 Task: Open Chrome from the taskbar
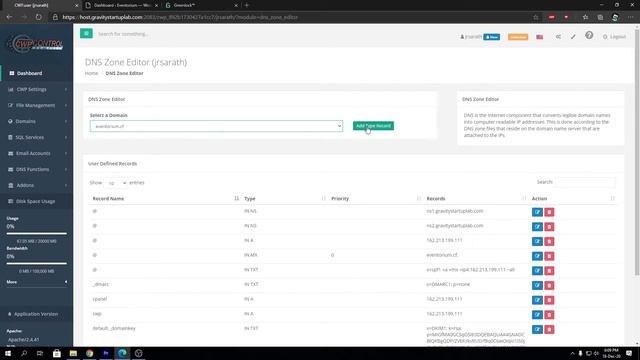click(89, 353)
